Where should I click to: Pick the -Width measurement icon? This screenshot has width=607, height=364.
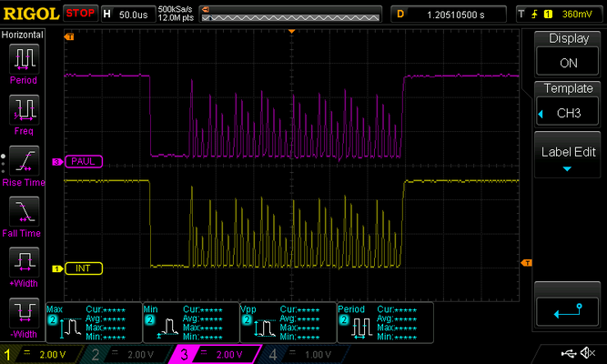pos(25,315)
